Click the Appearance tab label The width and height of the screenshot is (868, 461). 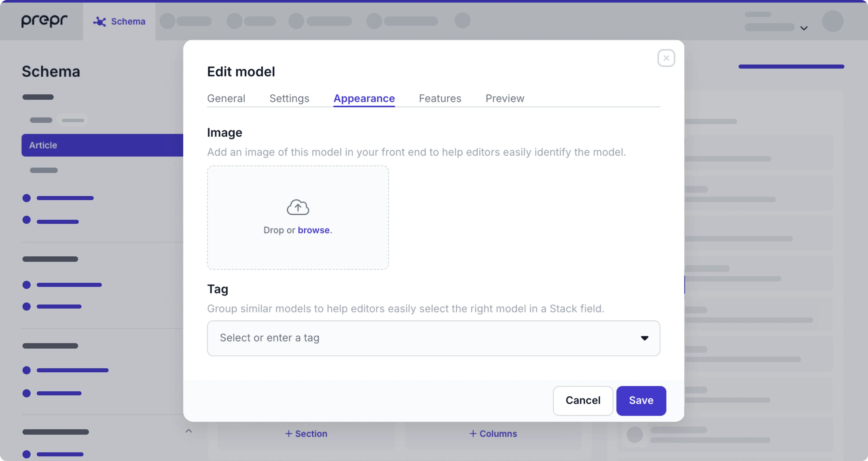coord(364,98)
